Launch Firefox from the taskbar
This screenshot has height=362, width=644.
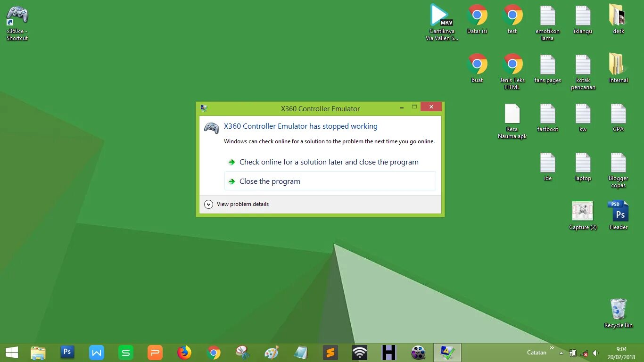pyautogui.click(x=184, y=353)
